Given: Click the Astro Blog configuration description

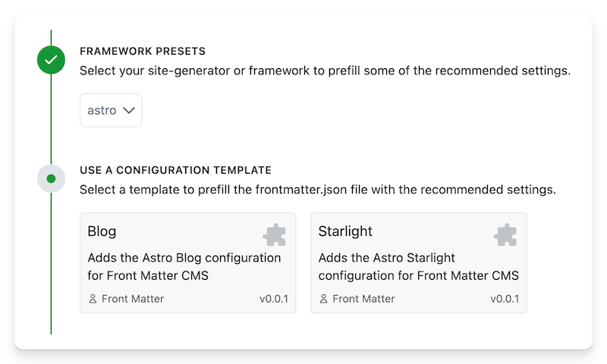Looking at the screenshot, I should [184, 266].
